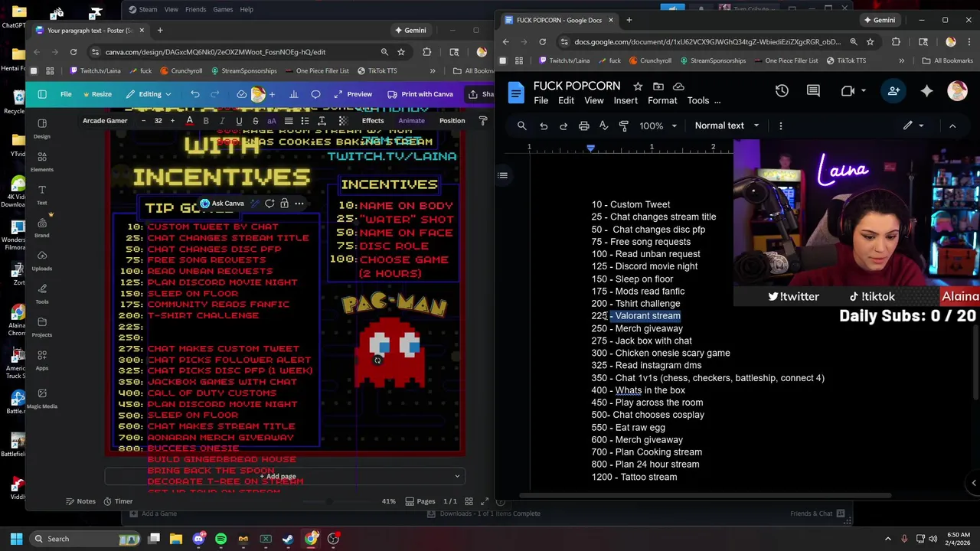Image resolution: width=980 pixels, height=551 pixels.
Task: Open the Tools panel in Canva sidebar
Action: 41,293
